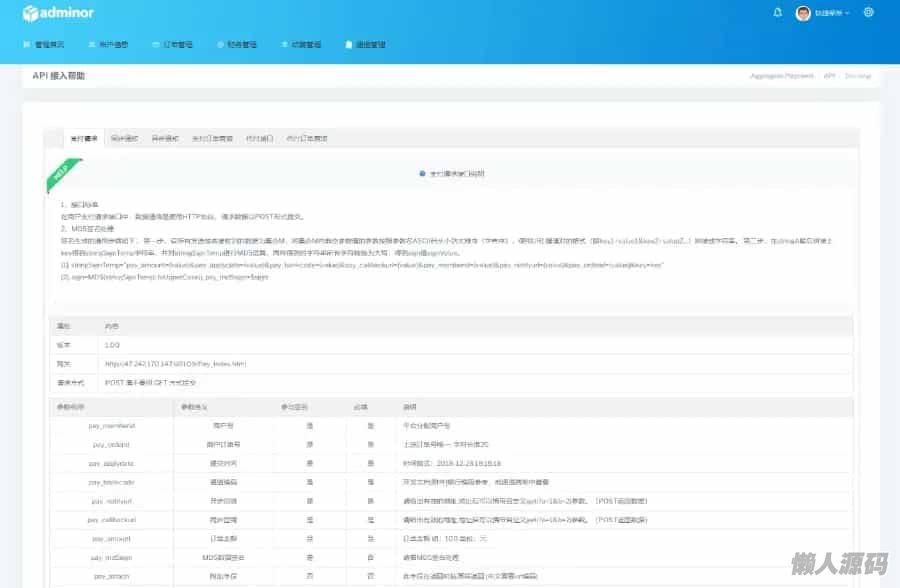Expand the username dropdown beside the avatar
Viewport: 900px width, 588px height.
832,13
